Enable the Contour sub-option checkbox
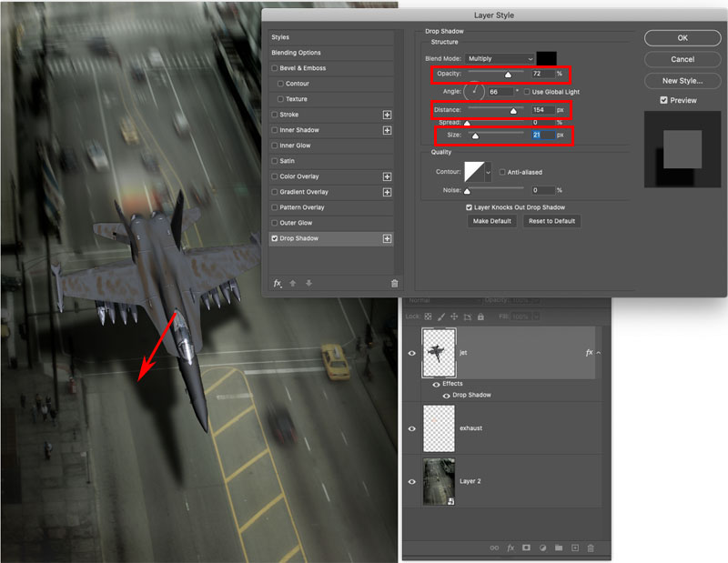 (280, 84)
